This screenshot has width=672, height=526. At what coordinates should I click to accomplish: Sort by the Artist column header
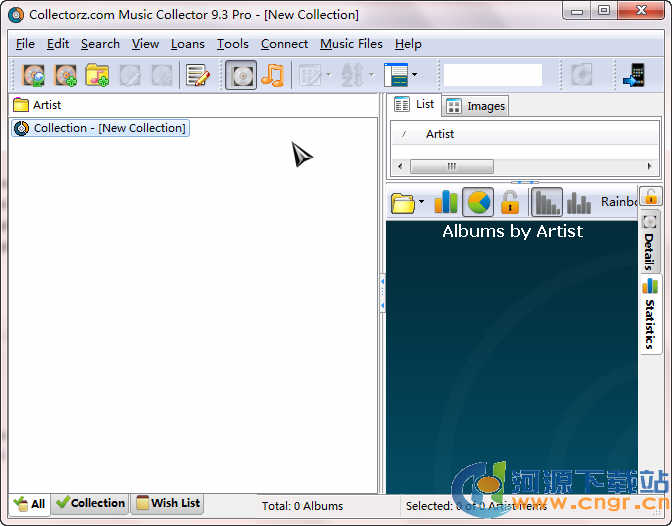pyautogui.click(x=440, y=134)
